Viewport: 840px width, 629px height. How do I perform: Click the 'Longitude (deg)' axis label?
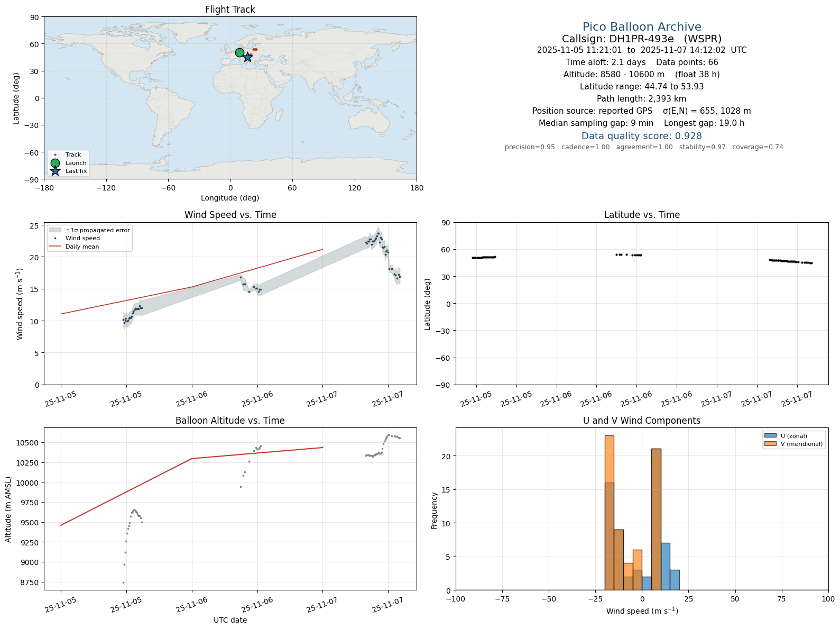(x=230, y=198)
